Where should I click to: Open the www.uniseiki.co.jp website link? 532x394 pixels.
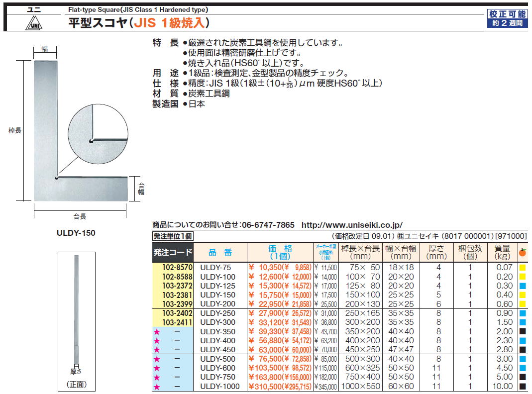tap(352, 225)
